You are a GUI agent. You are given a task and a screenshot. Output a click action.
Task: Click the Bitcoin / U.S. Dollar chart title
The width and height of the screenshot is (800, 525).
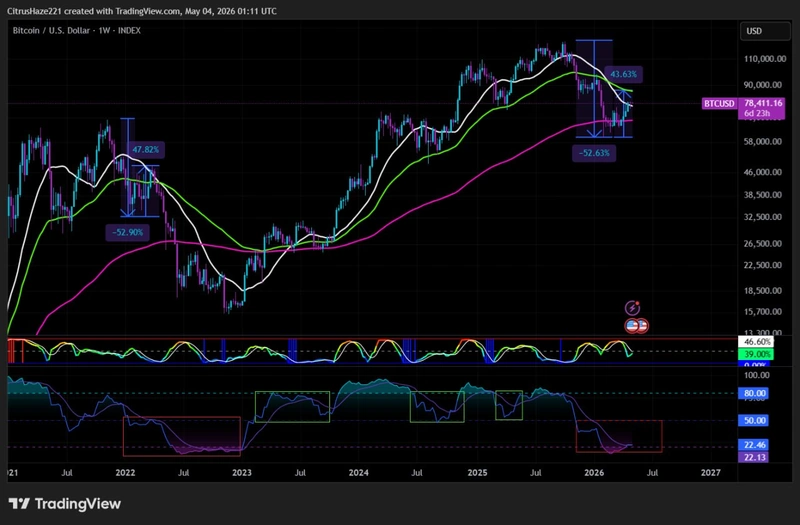click(77, 31)
